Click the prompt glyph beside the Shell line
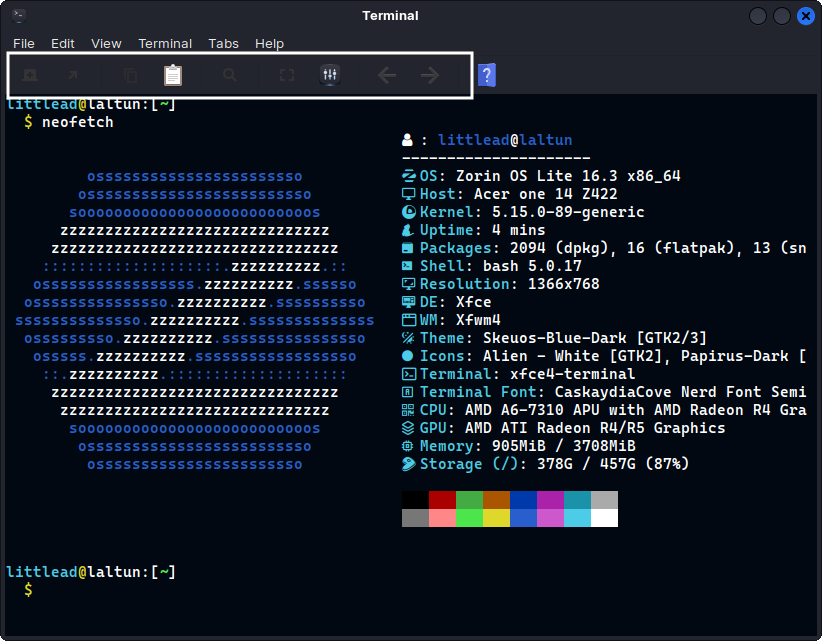This screenshot has height=641, width=822. (407, 266)
